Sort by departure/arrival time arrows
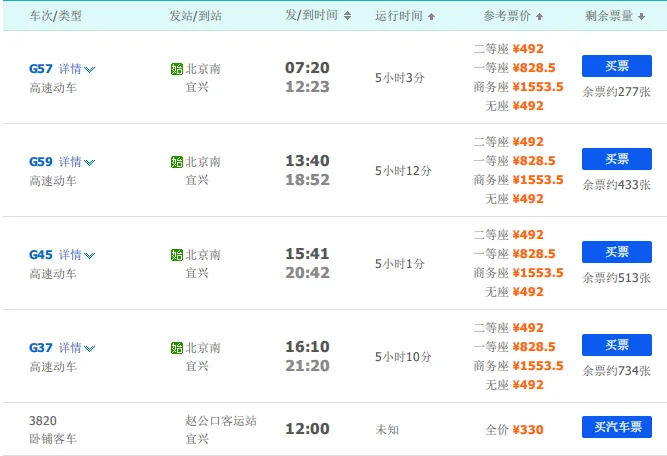 pos(347,16)
